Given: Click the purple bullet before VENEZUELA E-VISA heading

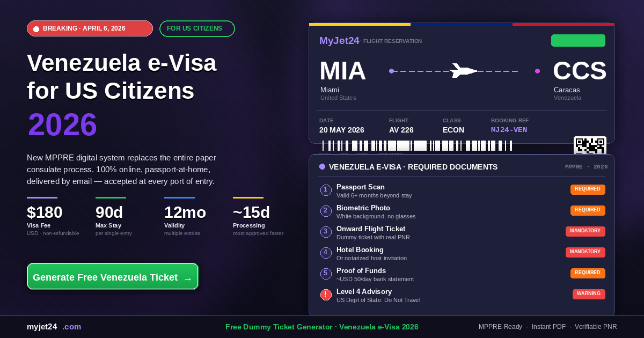Looking at the screenshot, I should (321, 167).
